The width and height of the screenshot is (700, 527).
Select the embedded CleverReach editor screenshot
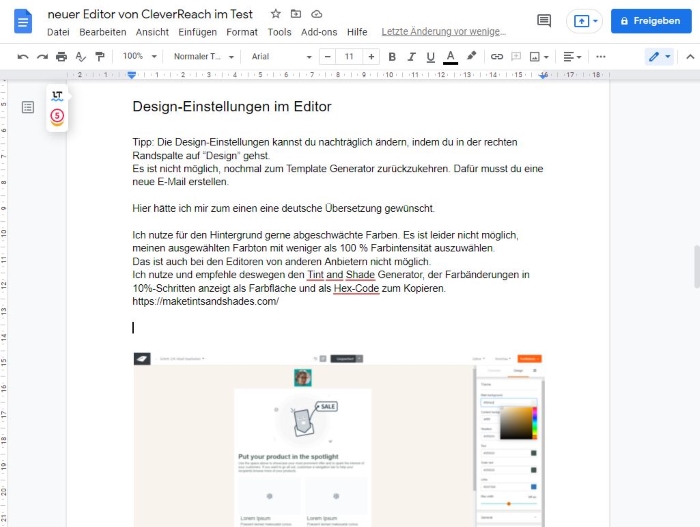click(339, 439)
